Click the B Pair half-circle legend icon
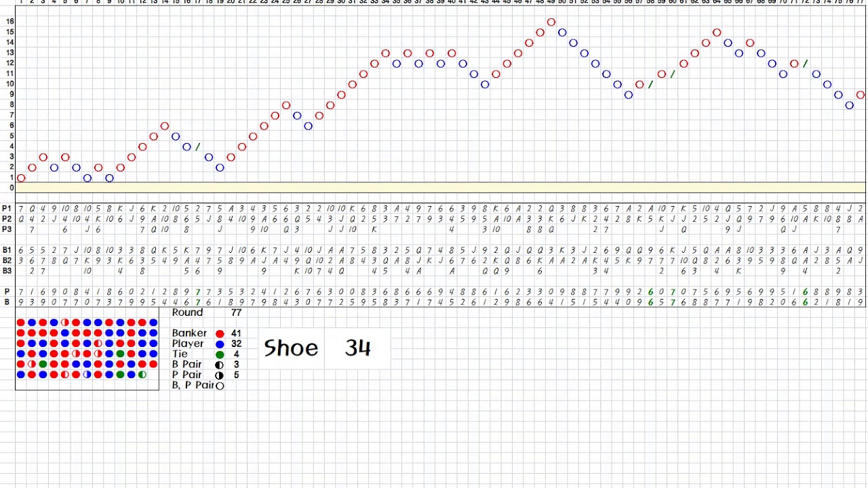868x488 pixels. [219, 365]
